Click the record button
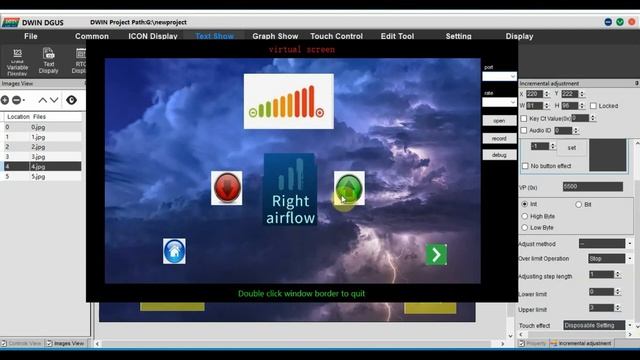Screen dimensions: 640x360 click(500, 139)
